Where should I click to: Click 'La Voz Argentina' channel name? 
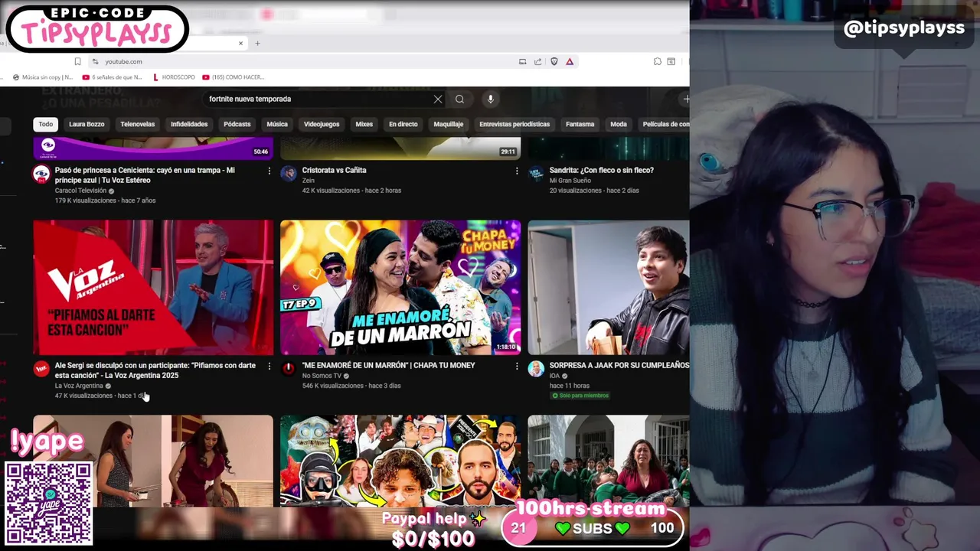pos(79,386)
